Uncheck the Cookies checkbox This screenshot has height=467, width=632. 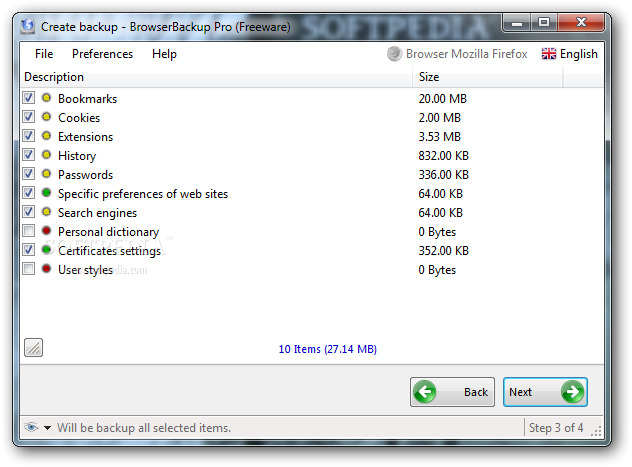tap(28, 116)
